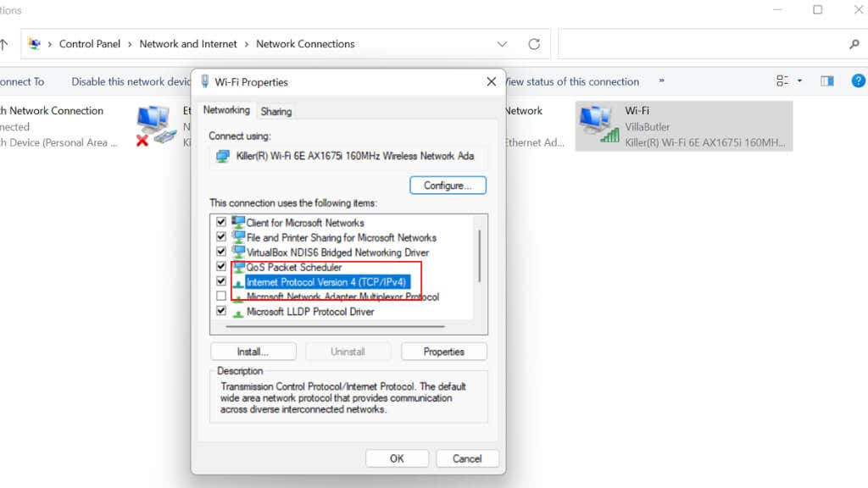Open the address bar dropdown arrow
This screenshot has width=868, height=488.
[502, 43]
